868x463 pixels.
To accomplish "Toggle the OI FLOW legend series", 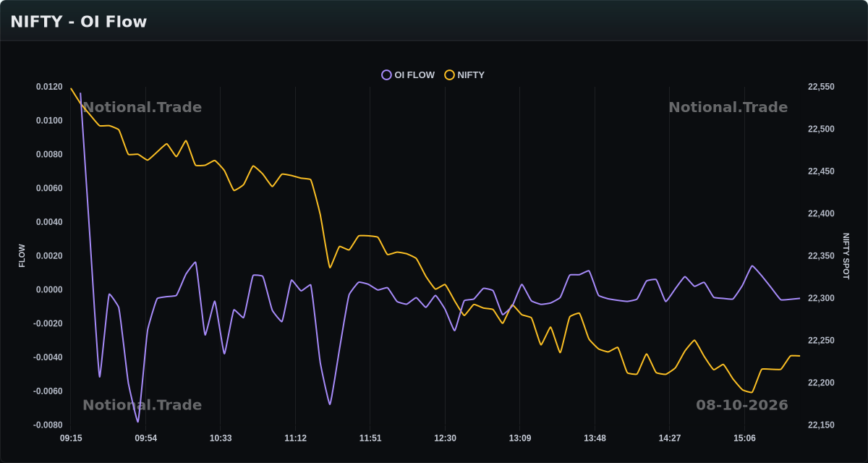I will [x=408, y=75].
